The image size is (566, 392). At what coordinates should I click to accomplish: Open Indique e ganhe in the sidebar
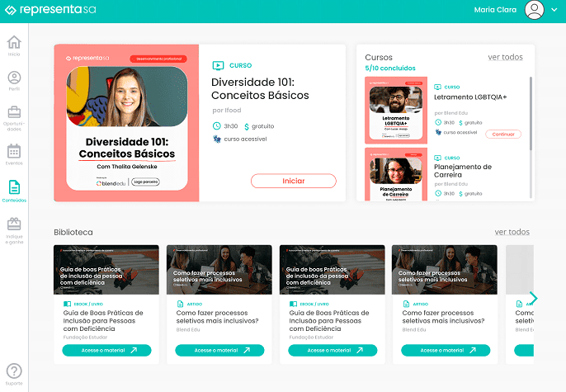14,231
